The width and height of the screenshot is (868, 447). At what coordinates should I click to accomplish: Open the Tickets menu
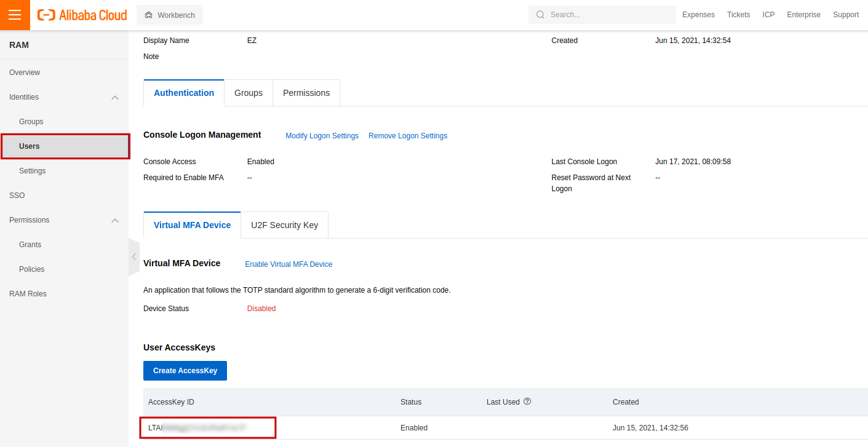pos(738,15)
